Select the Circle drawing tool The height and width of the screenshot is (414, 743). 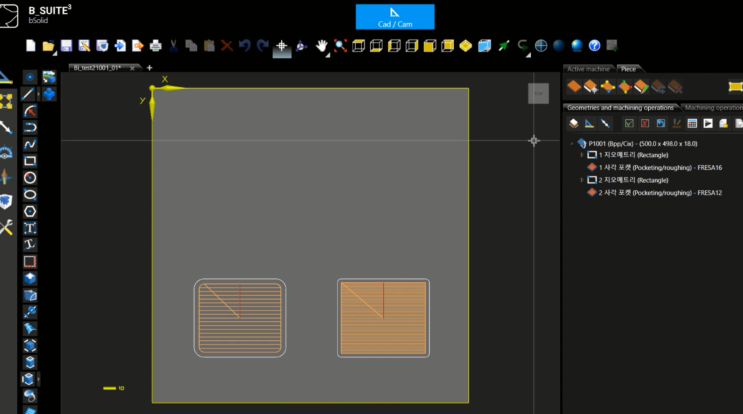30,178
